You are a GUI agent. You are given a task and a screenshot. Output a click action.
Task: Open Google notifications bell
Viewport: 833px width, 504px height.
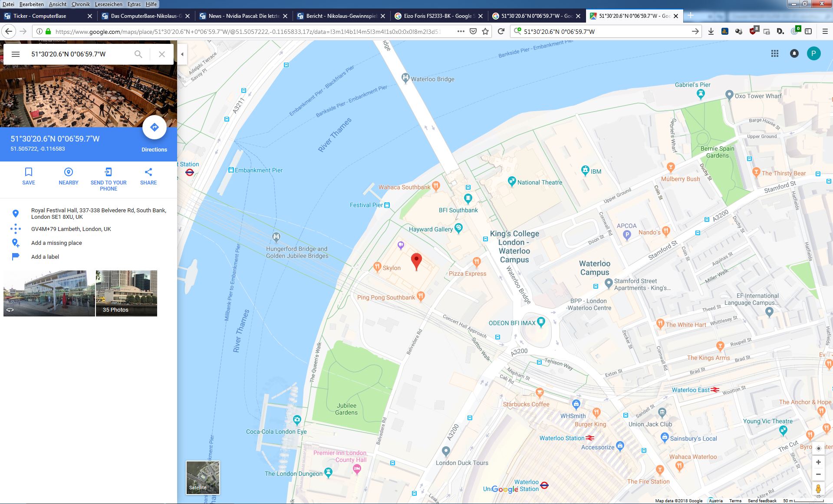click(x=794, y=53)
